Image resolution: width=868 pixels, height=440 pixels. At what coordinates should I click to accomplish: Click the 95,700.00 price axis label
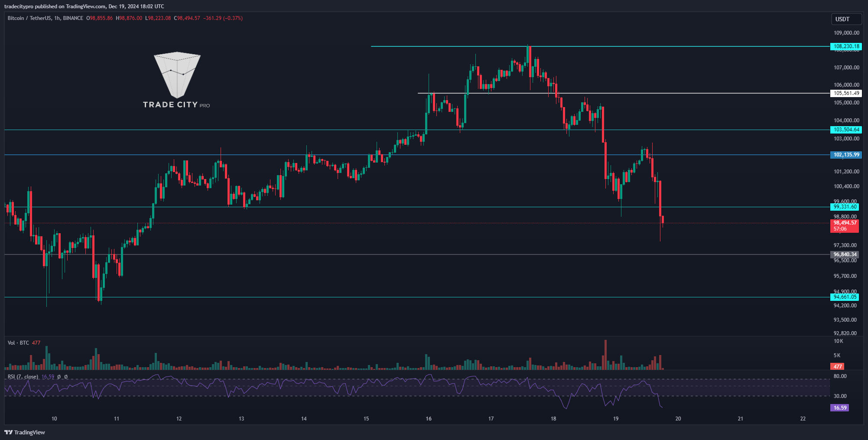845,276
